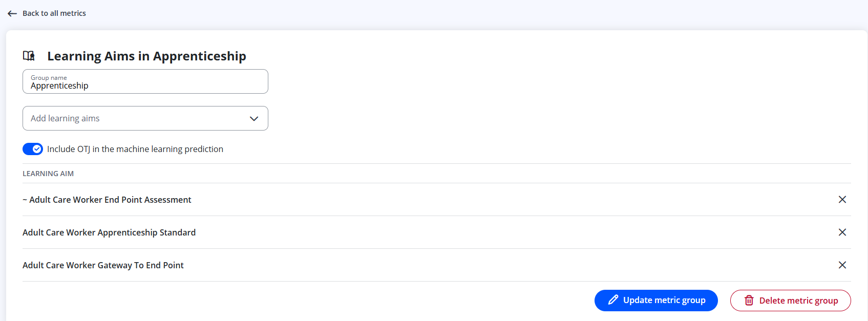This screenshot has width=868, height=321.
Task: Focus the Group name input field
Action: coord(145,81)
